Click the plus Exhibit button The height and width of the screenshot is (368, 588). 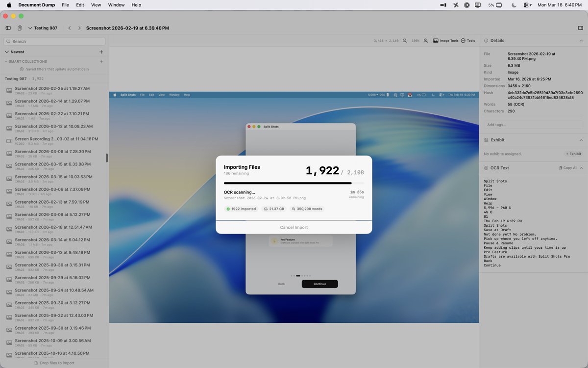click(573, 154)
